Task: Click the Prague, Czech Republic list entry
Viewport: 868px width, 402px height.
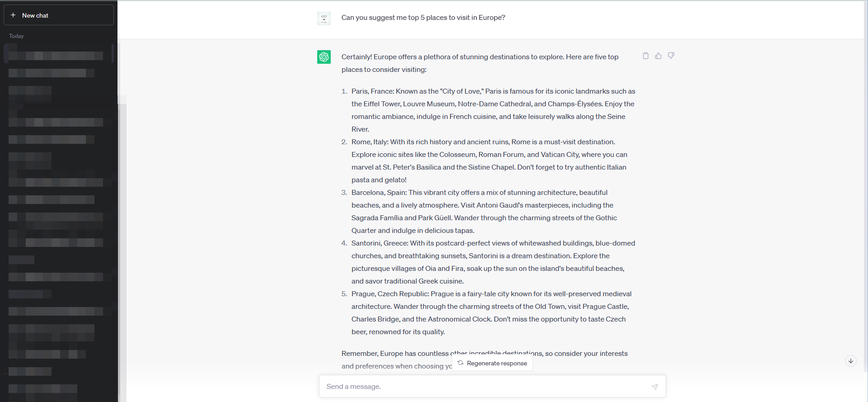Action: [x=491, y=312]
